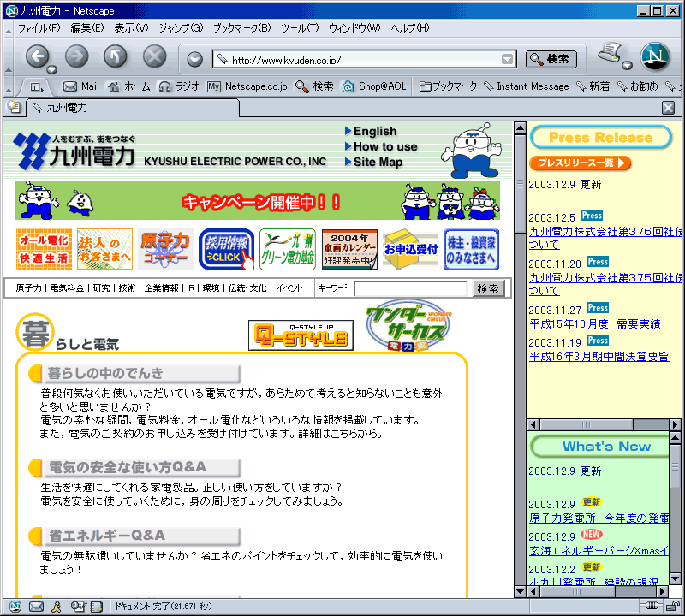Click the security padlock icon in status bar

click(673, 606)
